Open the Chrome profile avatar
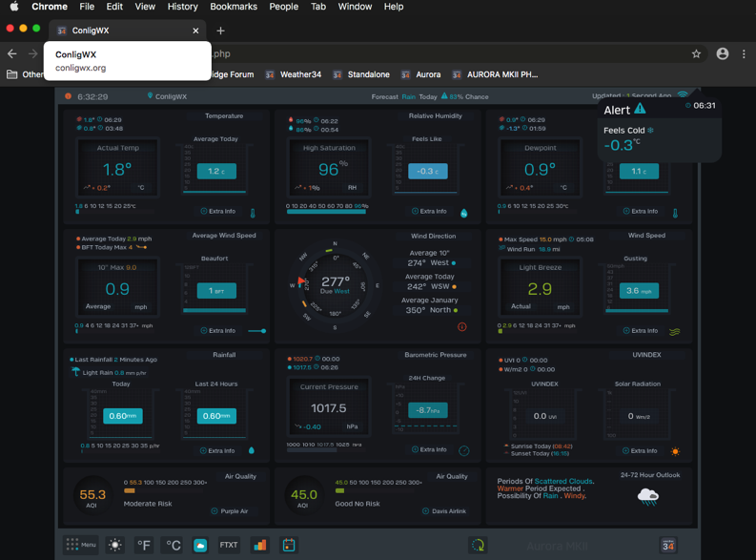756x560 pixels. (723, 53)
